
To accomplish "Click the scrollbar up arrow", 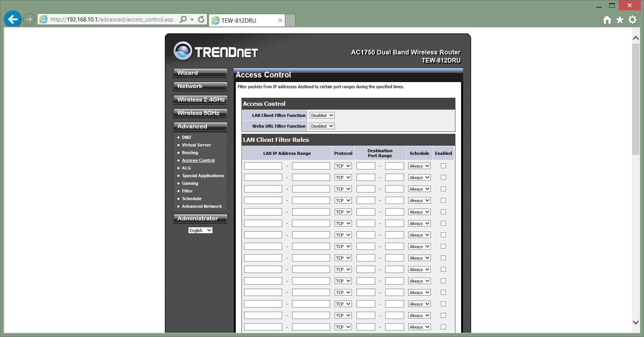I will coord(636,38).
